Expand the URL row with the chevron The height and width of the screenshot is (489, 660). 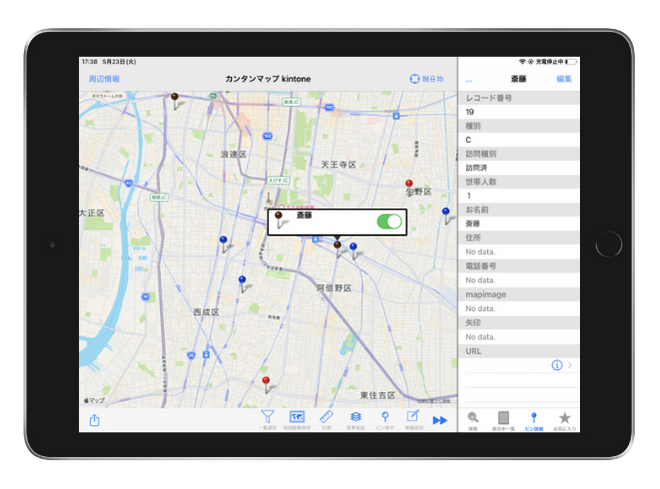click(570, 365)
